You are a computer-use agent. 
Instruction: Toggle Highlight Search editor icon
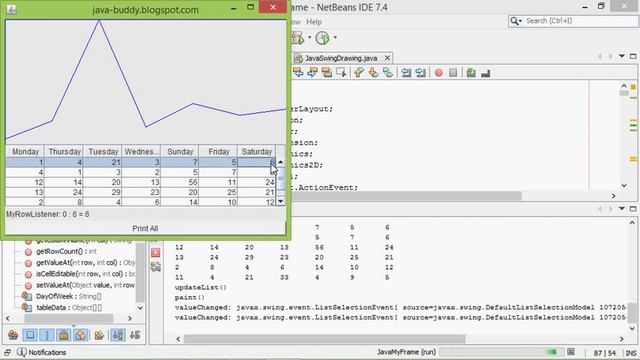[x=327, y=73]
